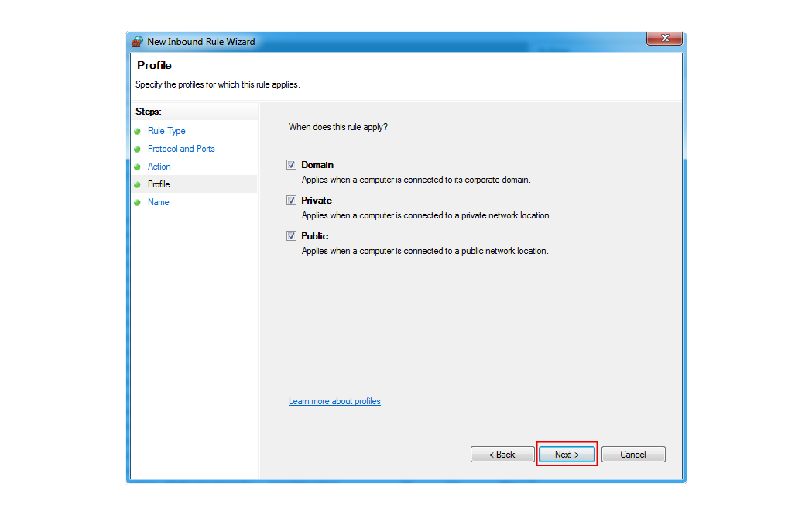Cancel the New Inbound Rule Wizard
Viewport: 812px width, 515px height.
(633, 455)
